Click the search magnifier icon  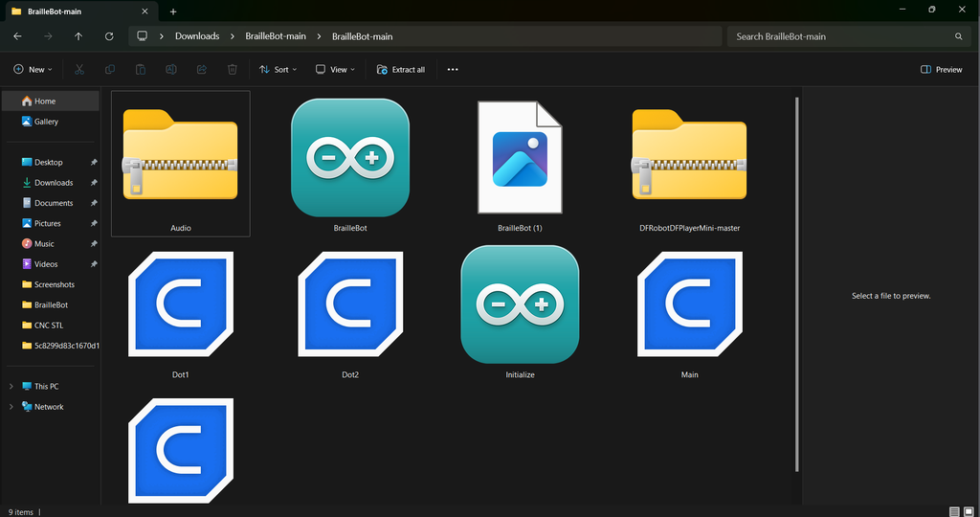[x=958, y=36]
